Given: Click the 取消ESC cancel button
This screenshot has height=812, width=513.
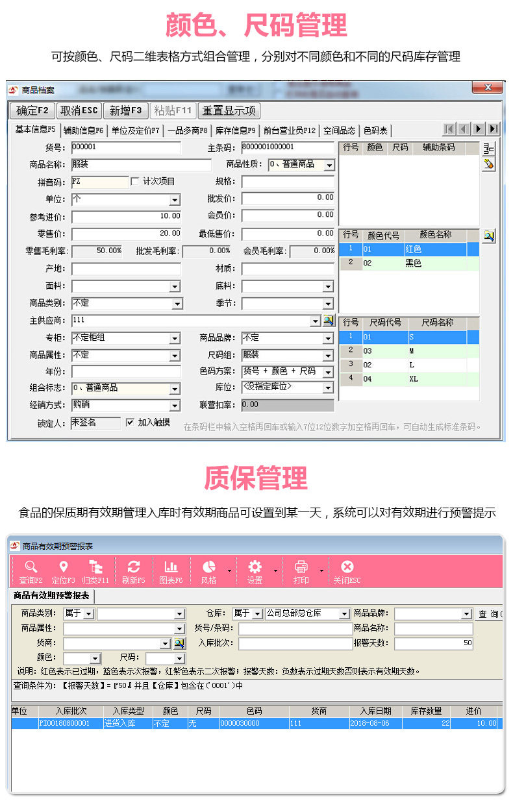Looking at the screenshot, I should click(79, 110).
